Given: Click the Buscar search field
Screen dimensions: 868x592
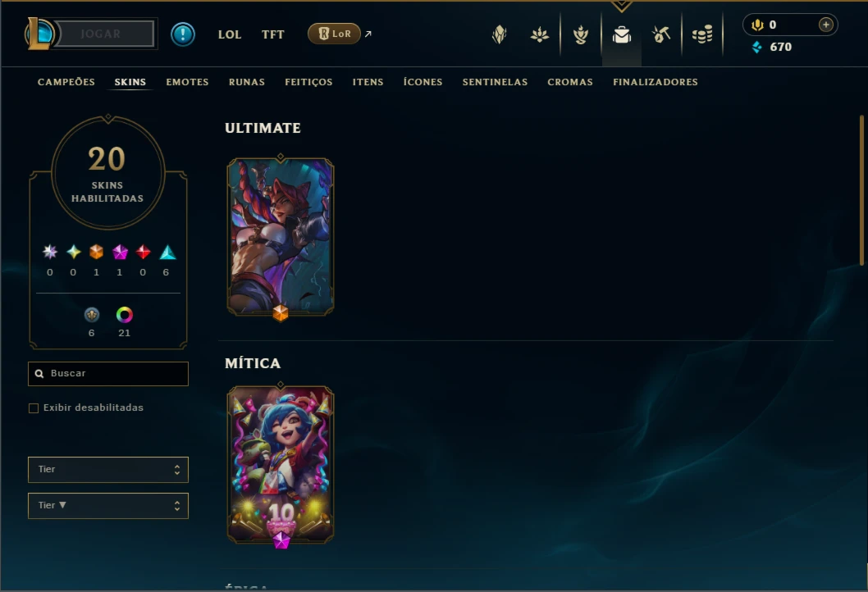Looking at the screenshot, I should pyautogui.click(x=108, y=373).
